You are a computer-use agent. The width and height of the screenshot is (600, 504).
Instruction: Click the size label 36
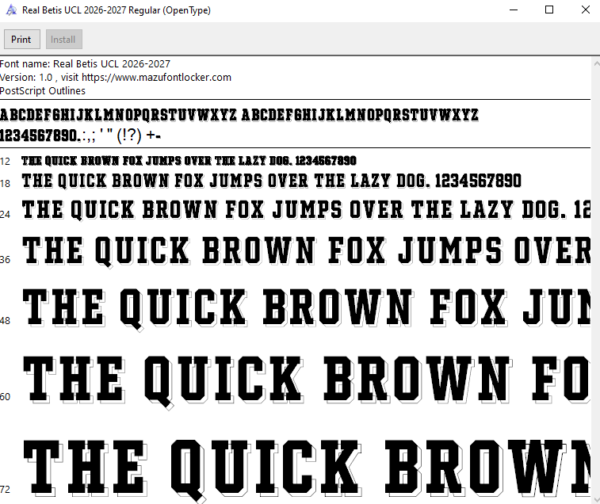pyautogui.click(x=5, y=259)
